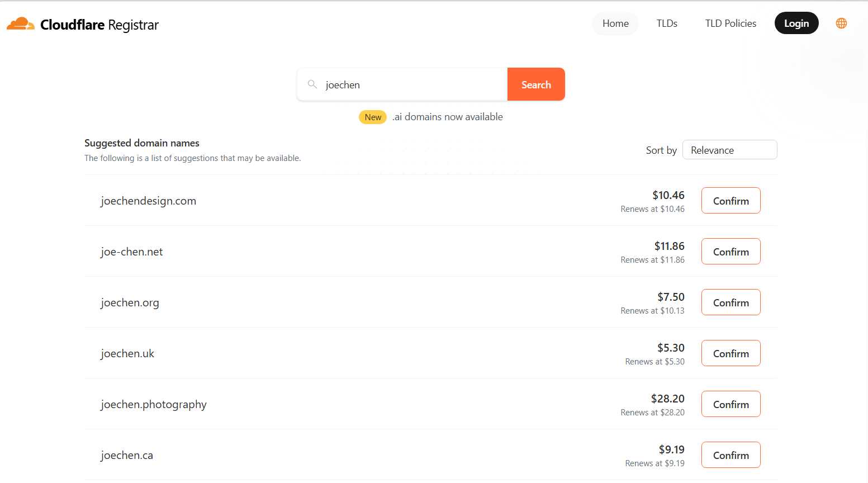Confirm joechen.ca domain
This screenshot has height=483, width=868.
(731, 455)
